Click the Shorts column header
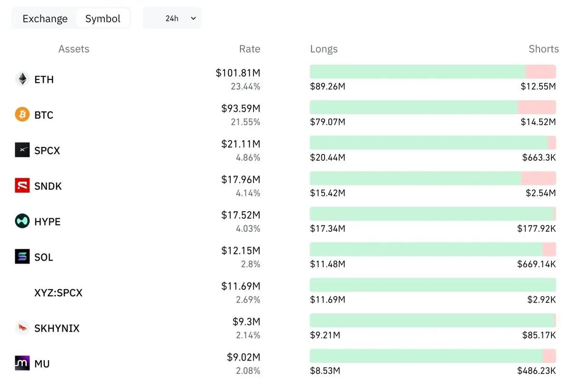Screen dimensions: 571x392 point(544,49)
